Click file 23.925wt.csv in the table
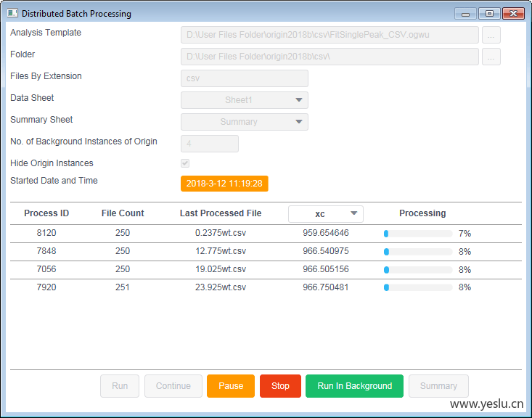Screen dimensions: 532x418 [x=221, y=287]
